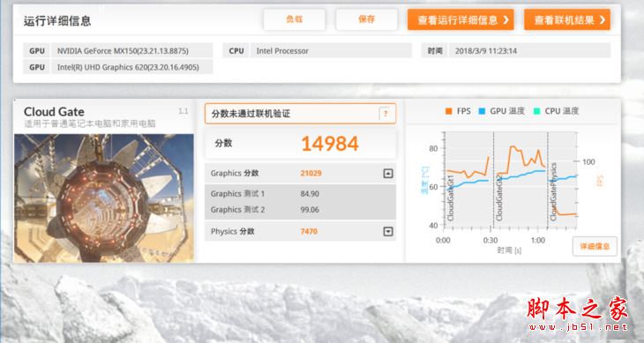Click the 分数未通过联机验证 warning banner
Screen dimensions: 644x343
pos(300,114)
